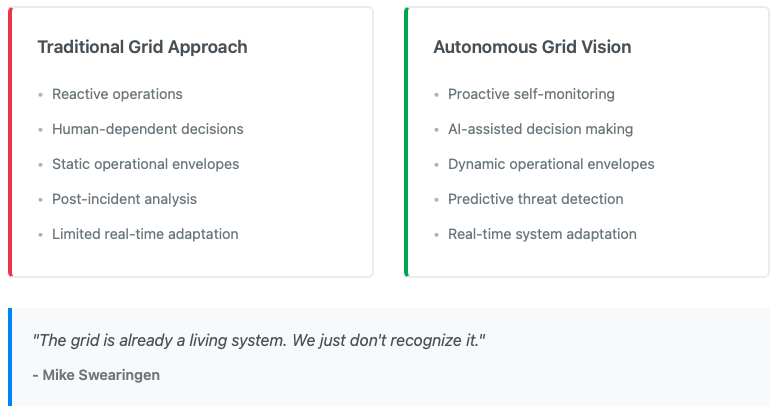Select the Reactive operations list item

(x=117, y=94)
